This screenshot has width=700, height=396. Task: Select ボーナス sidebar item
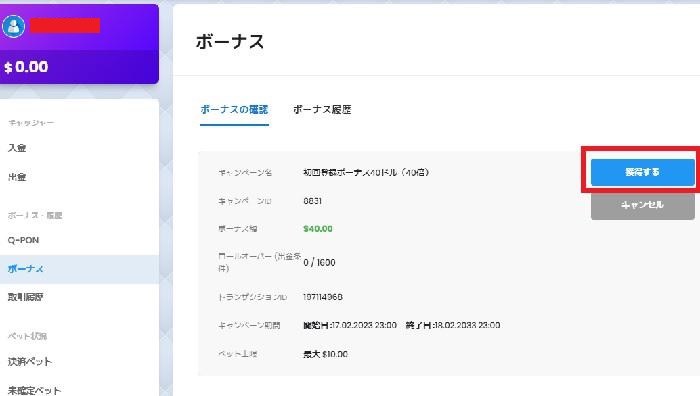click(x=79, y=269)
